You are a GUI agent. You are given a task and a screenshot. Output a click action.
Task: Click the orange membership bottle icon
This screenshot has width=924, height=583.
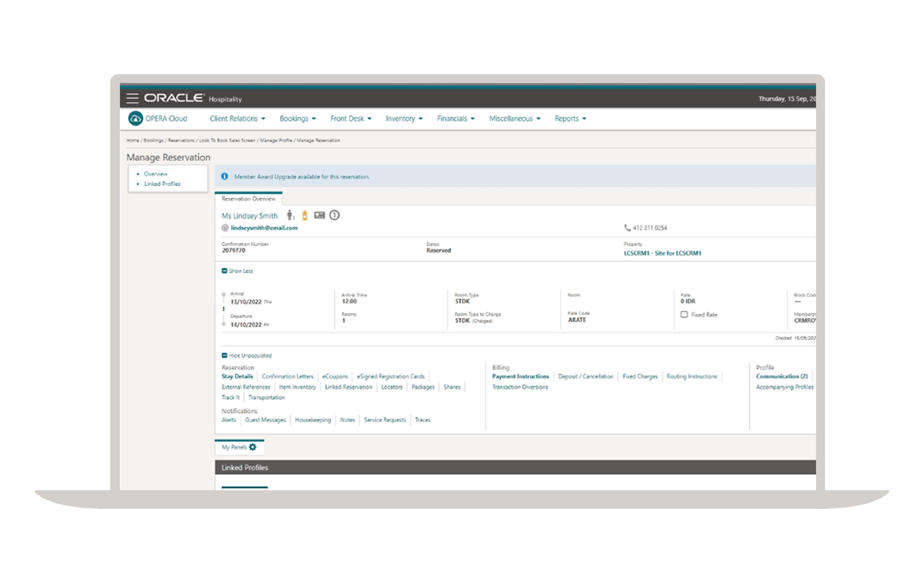tap(305, 215)
